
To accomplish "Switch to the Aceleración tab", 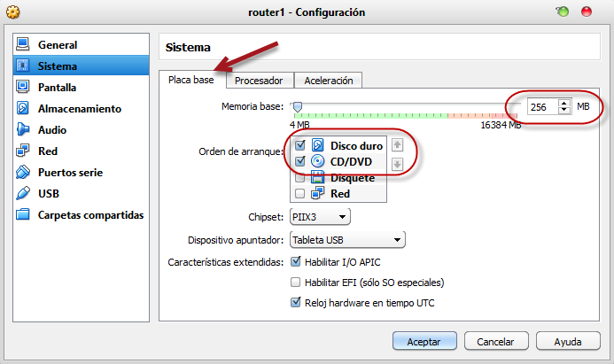I will pyautogui.click(x=328, y=81).
